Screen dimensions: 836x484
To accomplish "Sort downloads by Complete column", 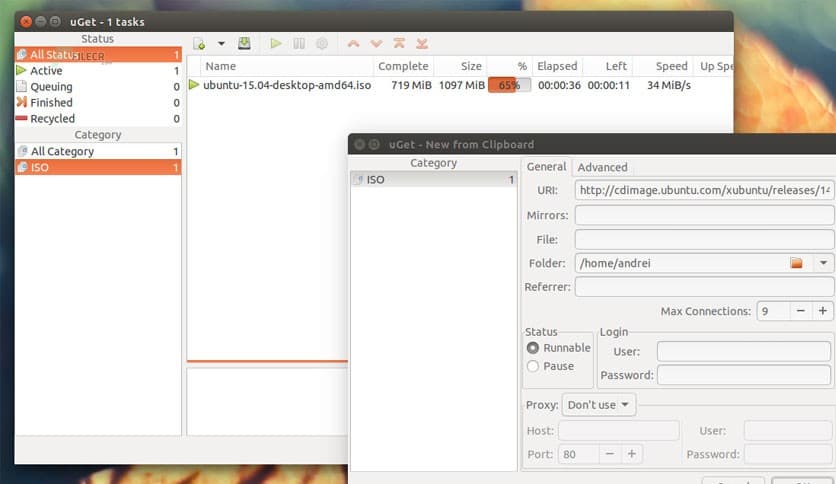I will (403, 66).
